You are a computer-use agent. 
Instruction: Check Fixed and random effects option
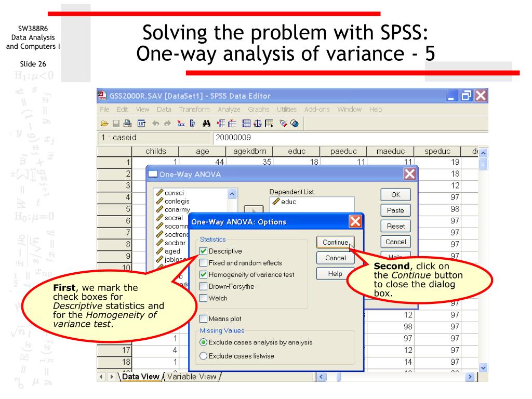pos(203,263)
